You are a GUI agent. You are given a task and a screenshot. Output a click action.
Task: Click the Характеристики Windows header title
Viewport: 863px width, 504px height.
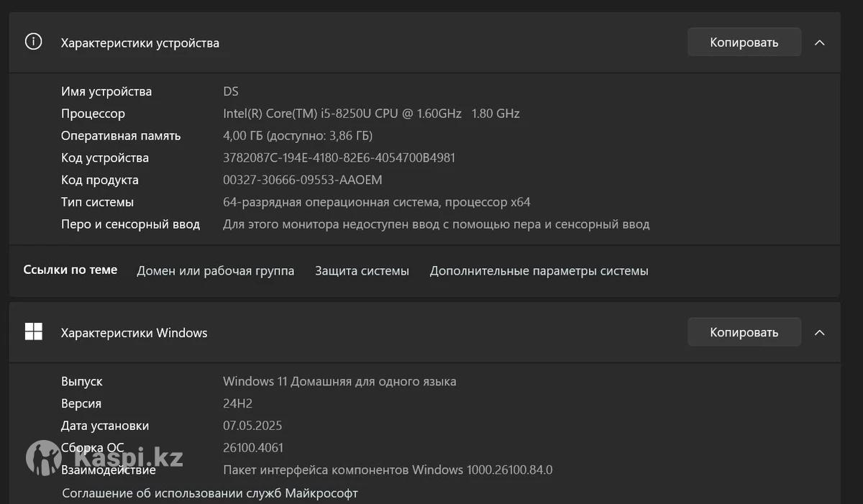click(134, 333)
